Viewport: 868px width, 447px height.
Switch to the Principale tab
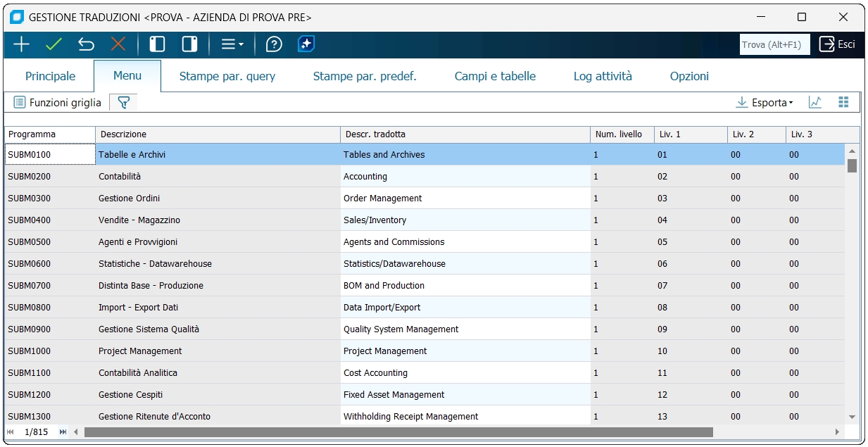click(x=50, y=76)
